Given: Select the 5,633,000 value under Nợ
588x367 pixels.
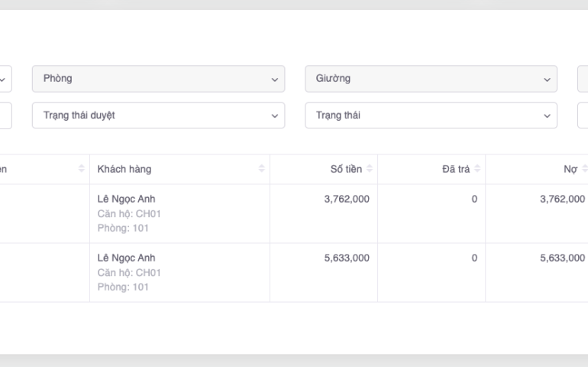Looking at the screenshot, I should click(562, 258).
